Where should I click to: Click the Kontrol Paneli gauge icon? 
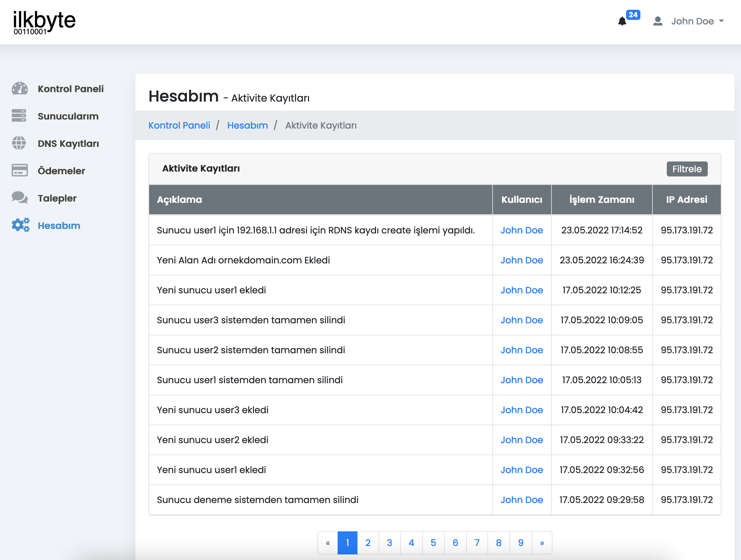coord(20,89)
